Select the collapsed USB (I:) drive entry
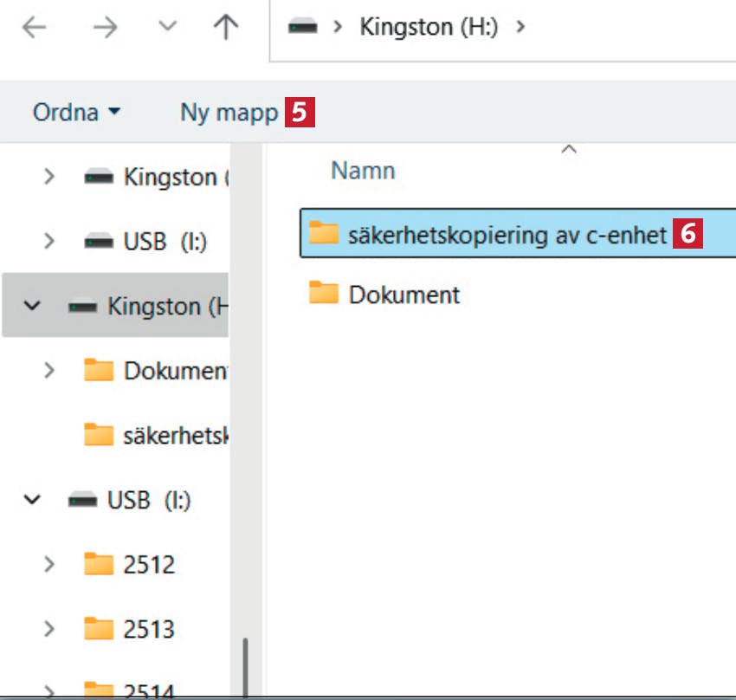736x700 pixels. click(165, 242)
